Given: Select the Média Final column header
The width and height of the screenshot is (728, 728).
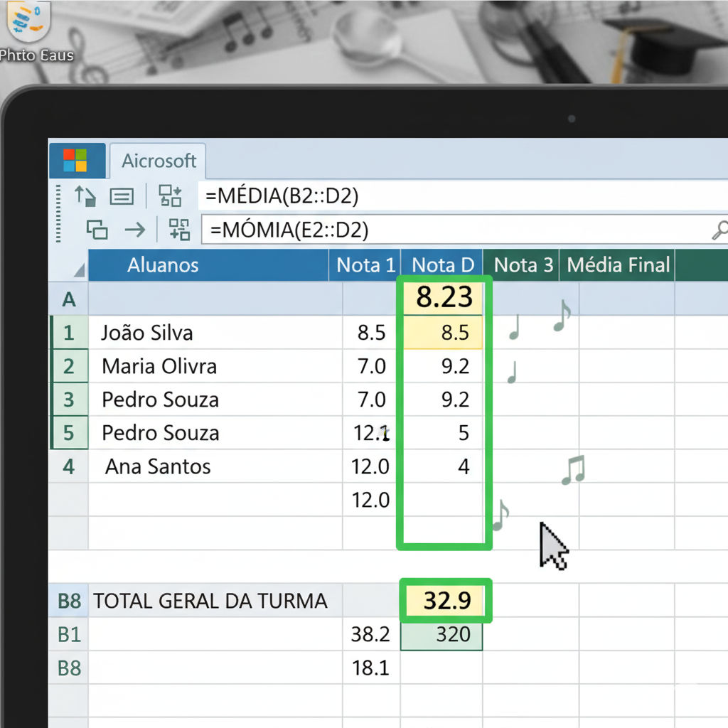Looking at the screenshot, I should pyautogui.click(x=618, y=266).
